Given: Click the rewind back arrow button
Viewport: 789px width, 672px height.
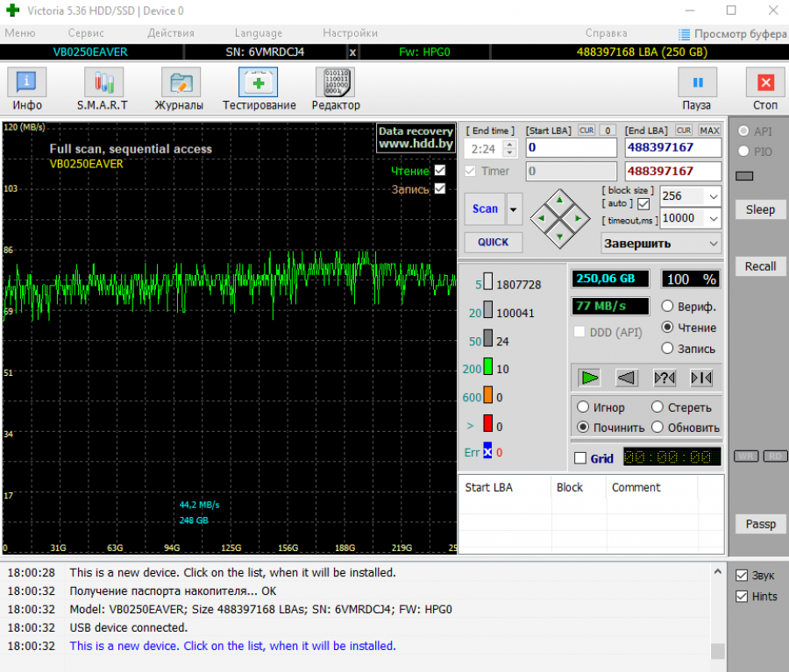Looking at the screenshot, I should point(627,378).
